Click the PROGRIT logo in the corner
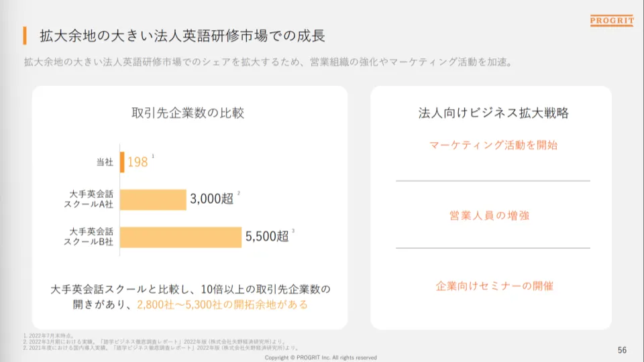644x362 pixels. click(612, 21)
